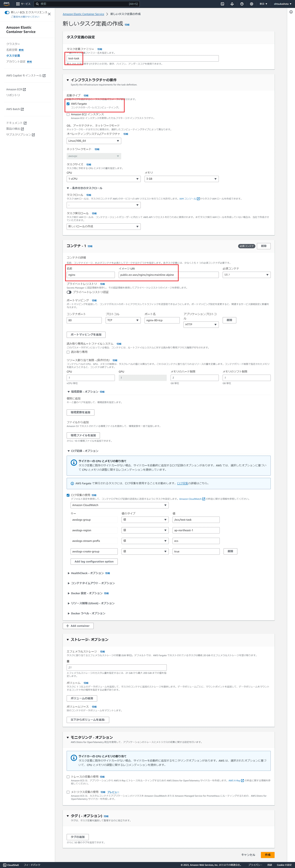295x868 pixels.
Task: Focus the タスク定義ファミリー input field
Action: coord(143,58)
